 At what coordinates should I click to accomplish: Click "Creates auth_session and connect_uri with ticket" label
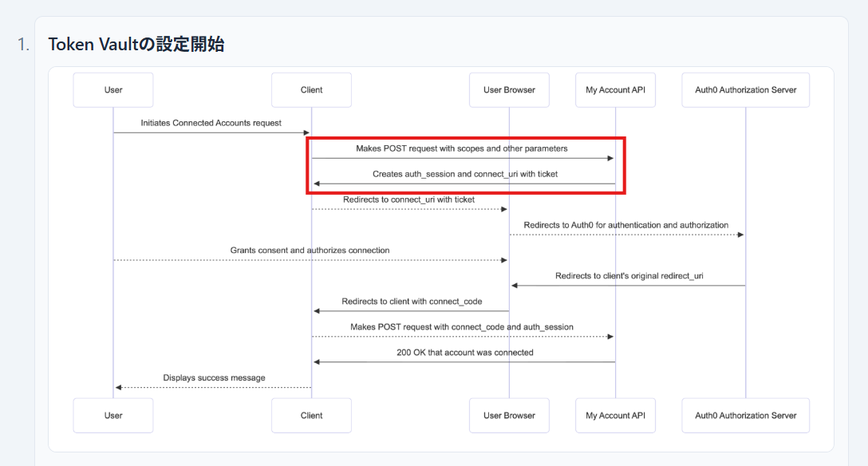tap(465, 174)
